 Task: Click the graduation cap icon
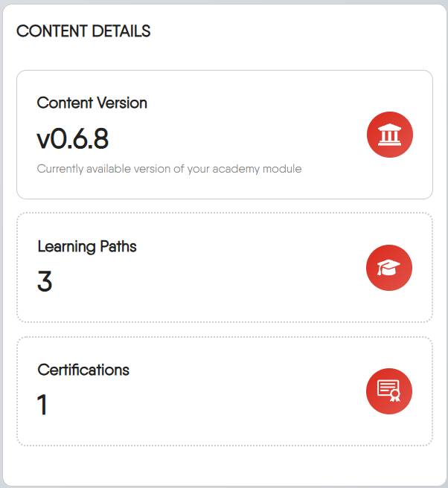coord(388,267)
